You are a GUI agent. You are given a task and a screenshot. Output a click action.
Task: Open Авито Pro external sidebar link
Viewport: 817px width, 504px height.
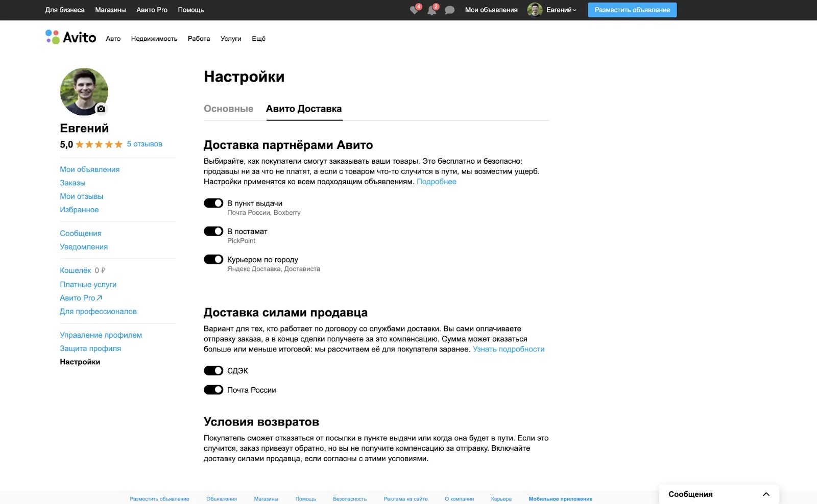pyautogui.click(x=81, y=298)
